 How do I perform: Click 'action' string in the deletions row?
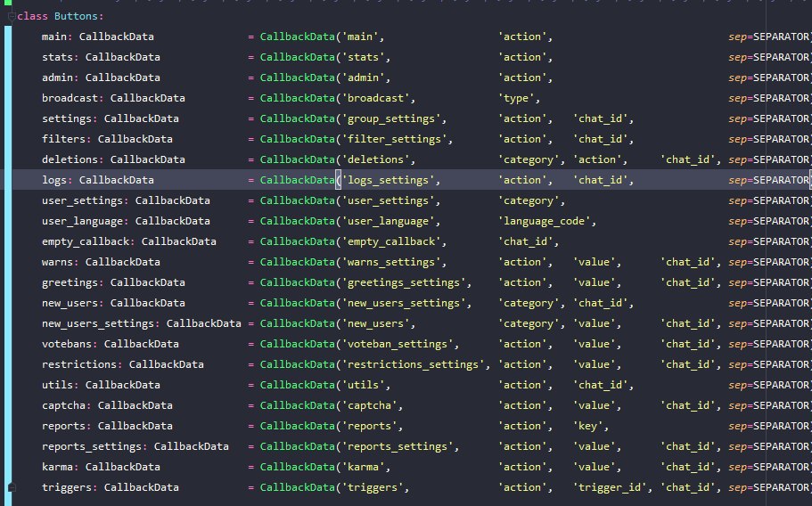[x=597, y=159]
